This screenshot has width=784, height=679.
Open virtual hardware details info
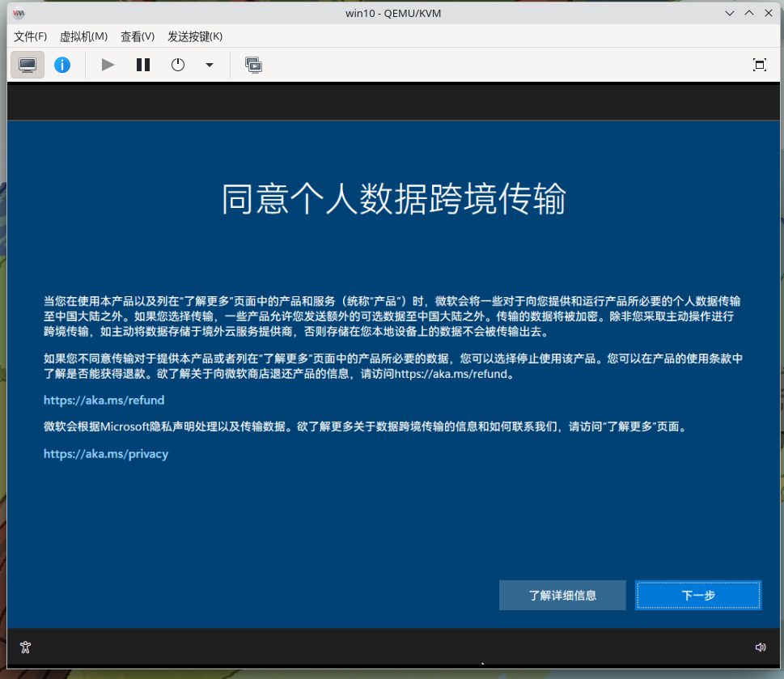point(62,65)
